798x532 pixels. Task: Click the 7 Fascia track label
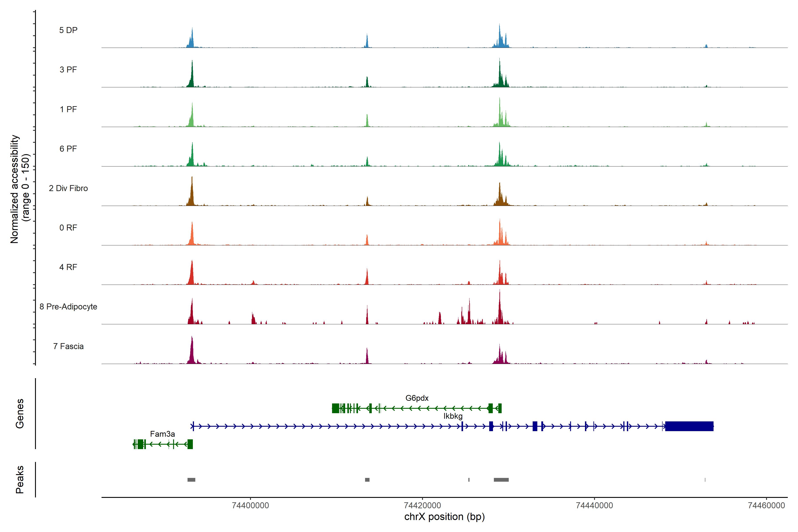tap(68, 346)
